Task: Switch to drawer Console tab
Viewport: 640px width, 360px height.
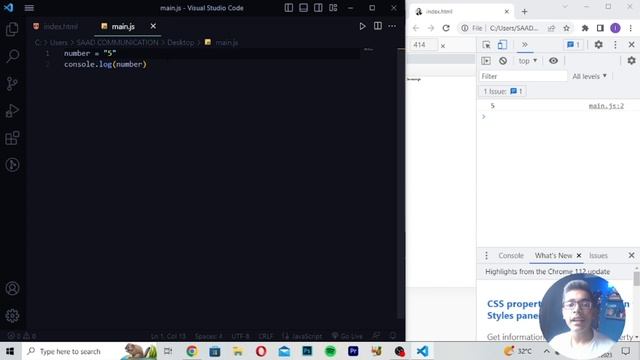Action: (511, 256)
